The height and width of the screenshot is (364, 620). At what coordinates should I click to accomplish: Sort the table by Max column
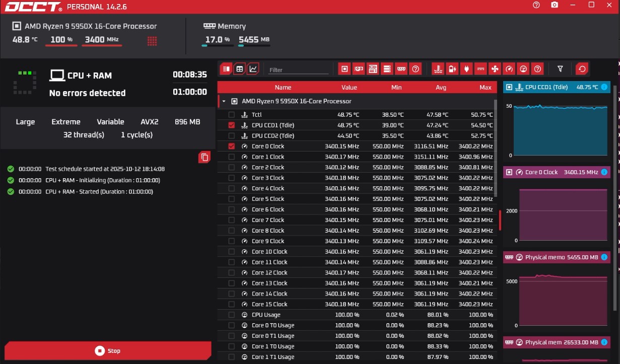[x=486, y=88]
